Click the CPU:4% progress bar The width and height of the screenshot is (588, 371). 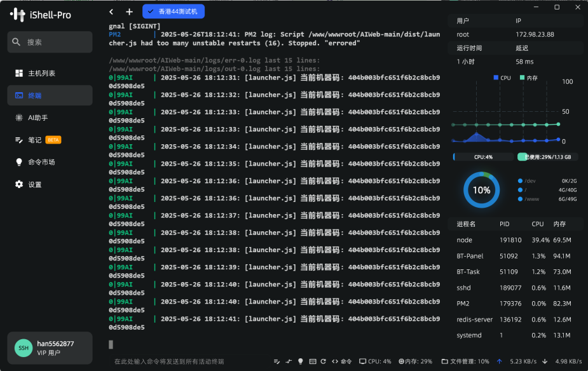(x=483, y=157)
